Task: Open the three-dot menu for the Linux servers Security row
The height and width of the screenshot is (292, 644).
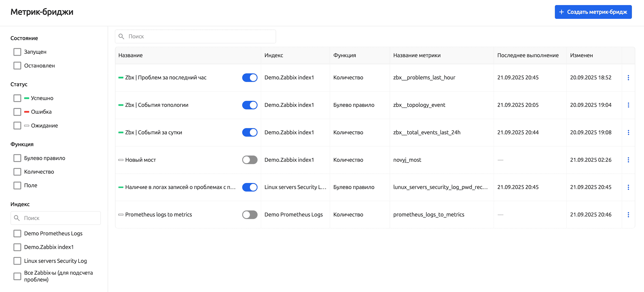Action: (628, 187)
